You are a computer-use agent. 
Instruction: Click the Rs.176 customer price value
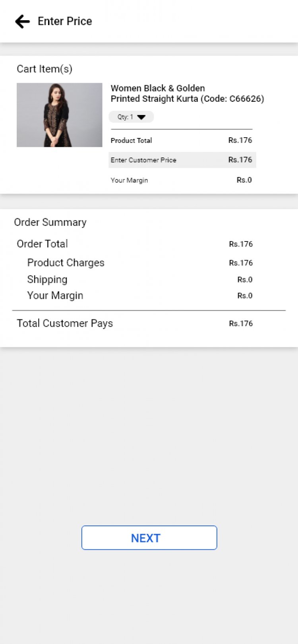point(240,160)
